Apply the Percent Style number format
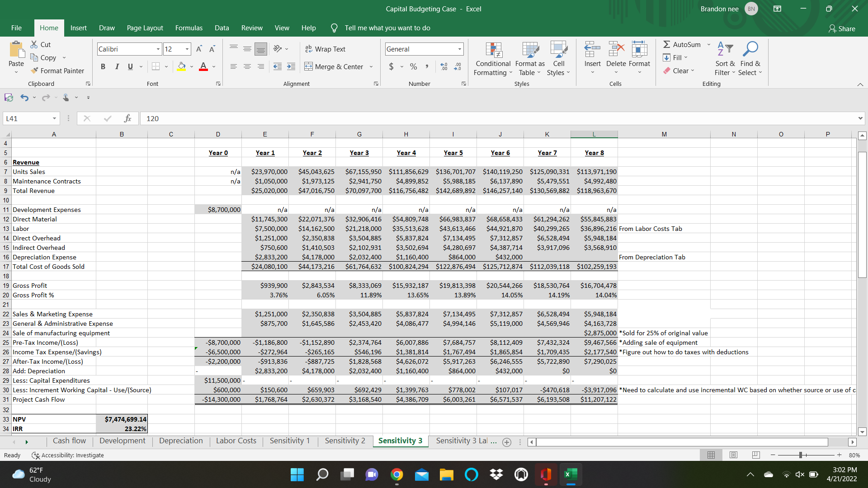 click(413, 66)
